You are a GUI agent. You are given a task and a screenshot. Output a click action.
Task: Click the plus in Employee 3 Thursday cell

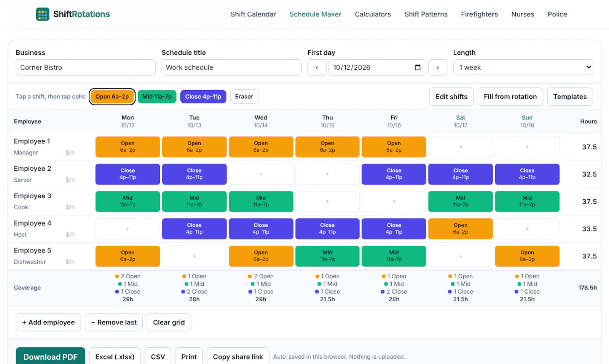pos(327,201)
